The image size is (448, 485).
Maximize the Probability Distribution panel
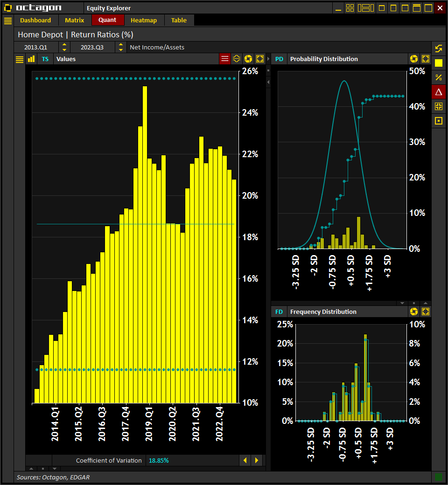tap(426, 59)
